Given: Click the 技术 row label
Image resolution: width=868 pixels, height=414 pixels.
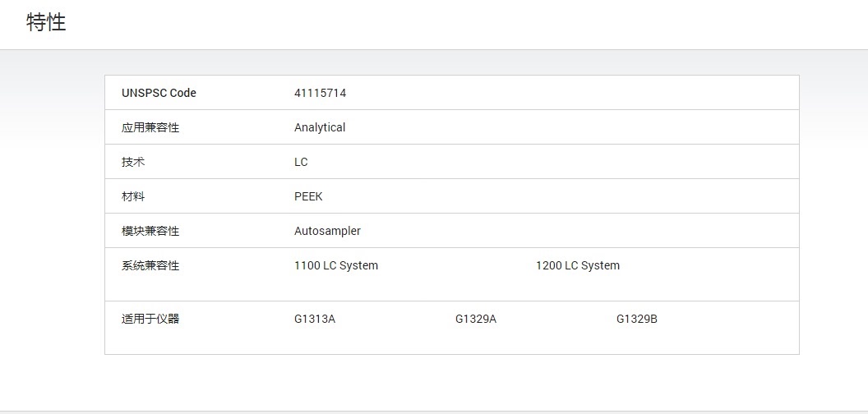Looking at the screenshot, I should 133,162.
